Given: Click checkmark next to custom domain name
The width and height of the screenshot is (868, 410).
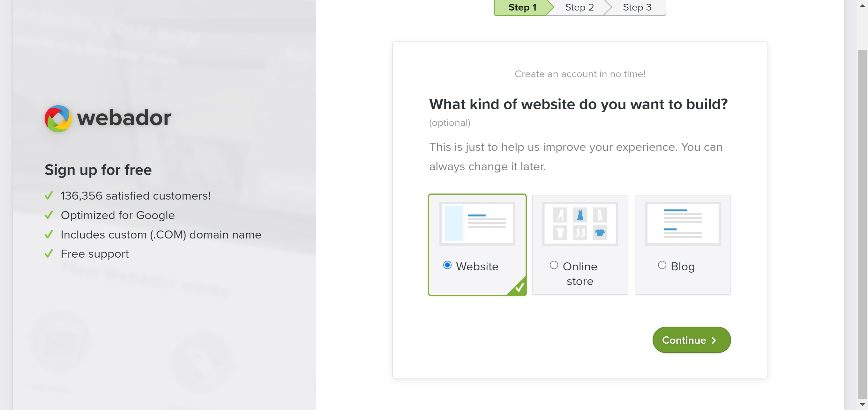Looking at the screenshot, I should [49, 234].
